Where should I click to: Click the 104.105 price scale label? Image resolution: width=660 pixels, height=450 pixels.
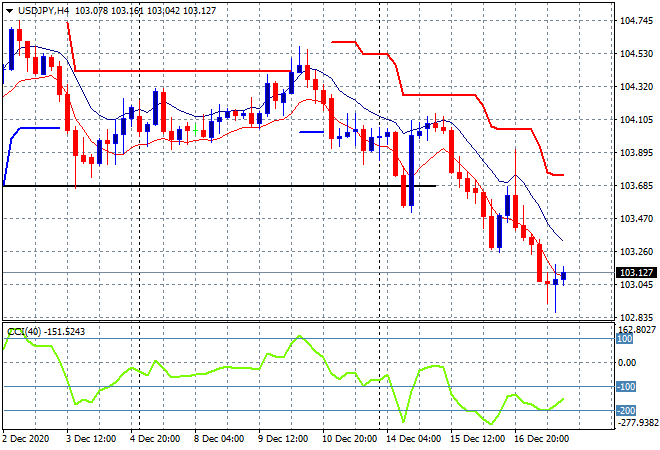pos(636,120)
